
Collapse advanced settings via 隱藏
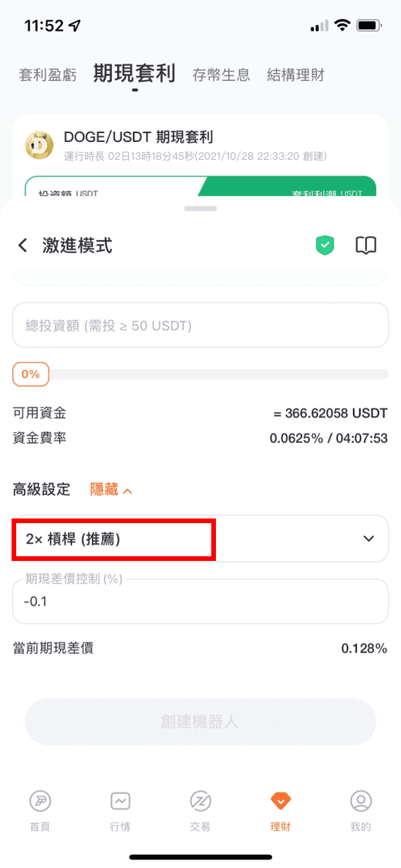pos(110,489)
